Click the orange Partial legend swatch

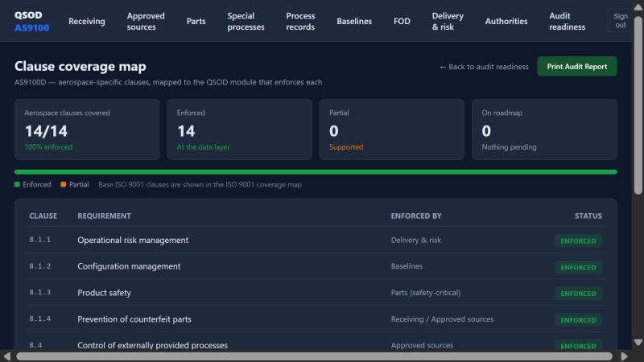click(64, 185)
